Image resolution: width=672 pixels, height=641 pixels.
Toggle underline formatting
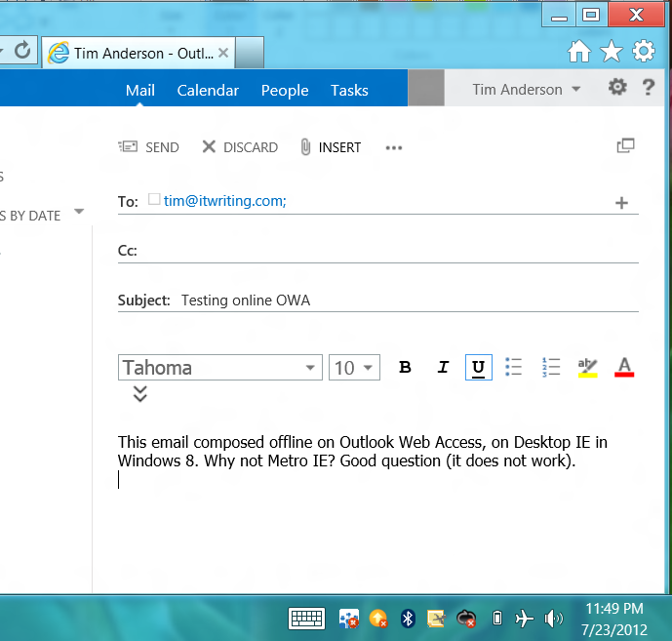478,367
